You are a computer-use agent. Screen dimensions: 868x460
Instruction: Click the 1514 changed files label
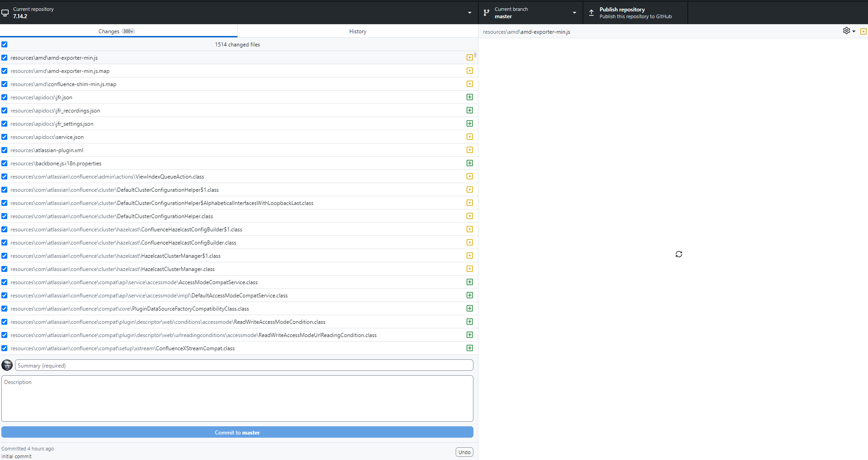point(237,44)
